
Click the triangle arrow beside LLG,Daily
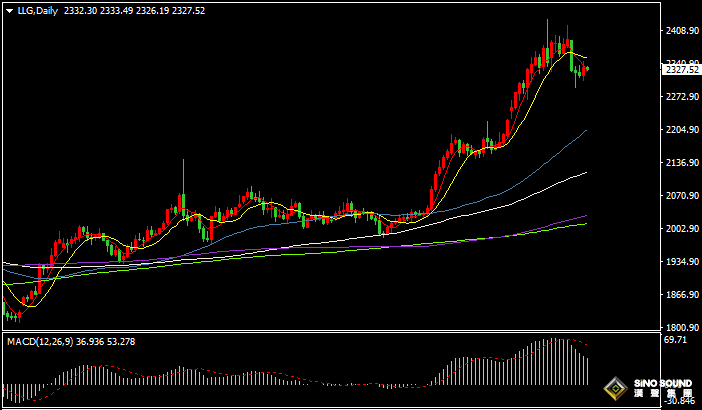pos(9,11)
